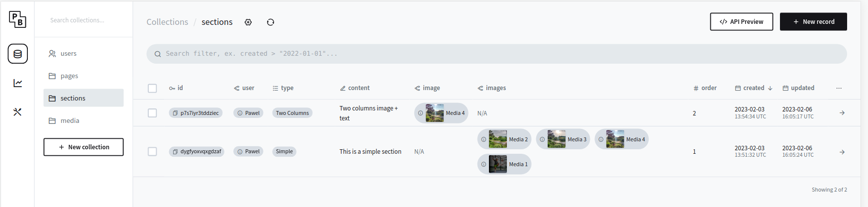This screenshot has width=868, height=207.
Task: Open the pages collection
Action: pos(84,76)
